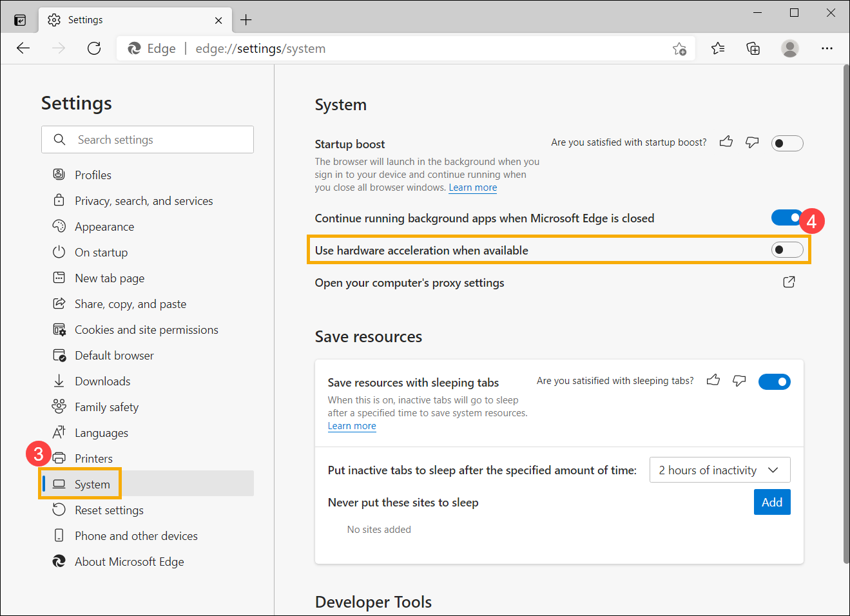850x616 pixels.
Task: Click the Search settings input field
Action: [x=148, y=139]
